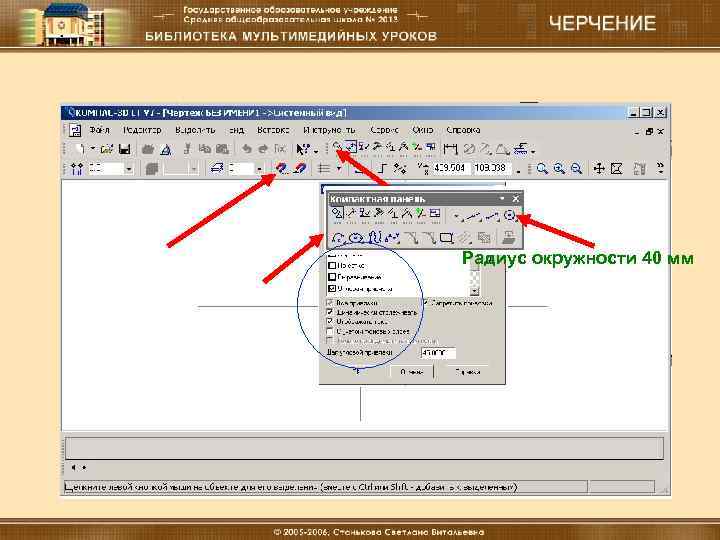This screenshot has height=540, width=720.
Task: Open the Выделить menu
Action: click(195, 130)
